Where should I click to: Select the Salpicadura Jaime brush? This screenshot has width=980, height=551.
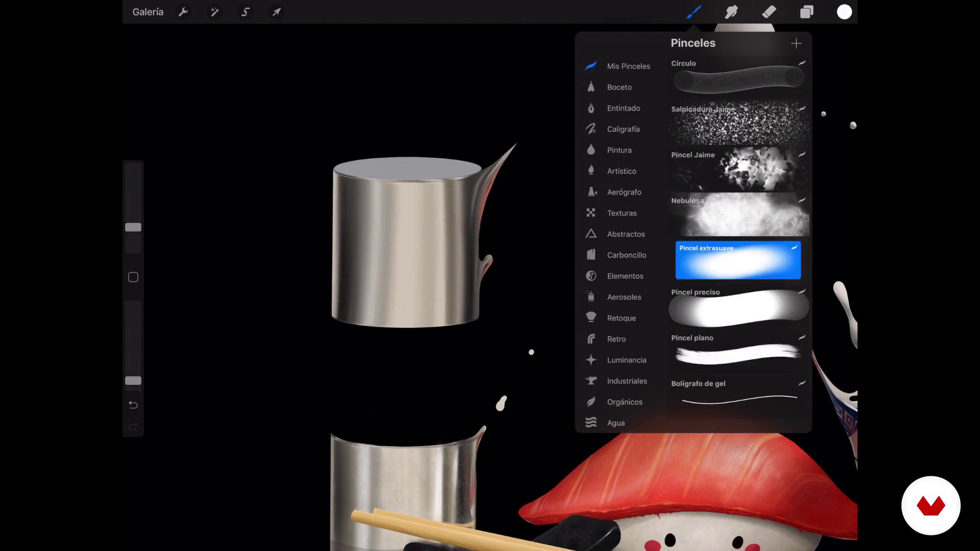[739, 123]
